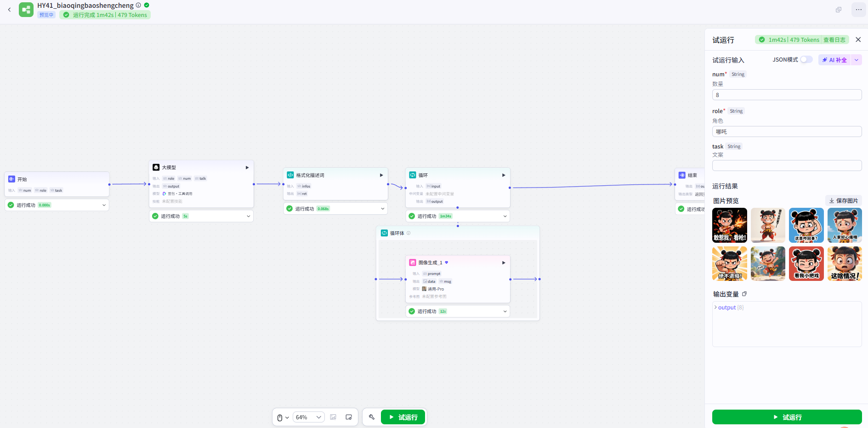Expand the 循环 node run result (1m34s)
The image size is (868, 428).
[x=505, y=216]
